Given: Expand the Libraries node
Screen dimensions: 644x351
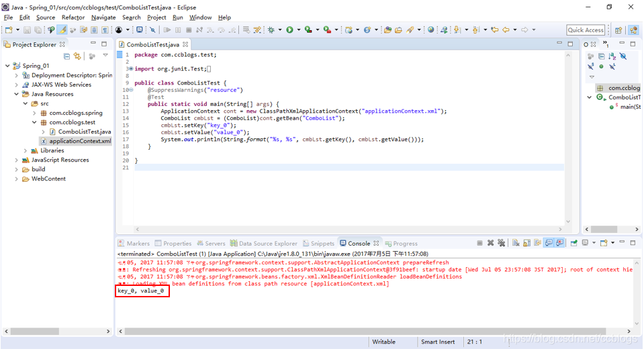Looking at the screenshot, I should [26, 150].
